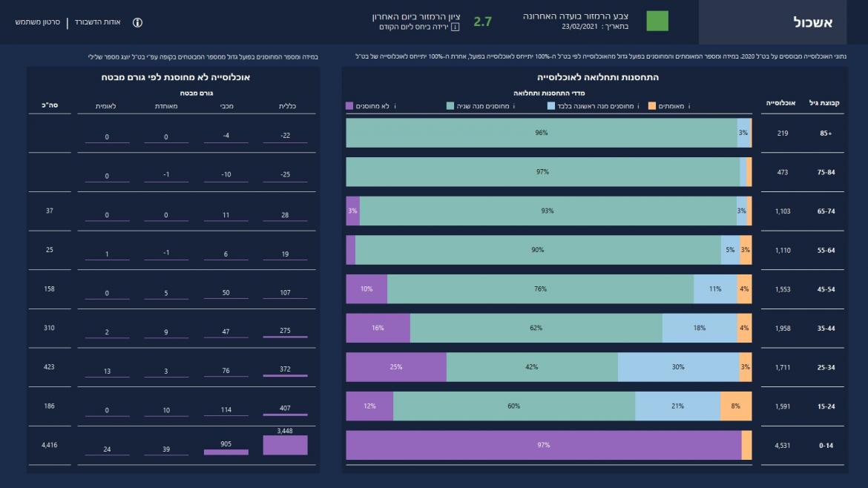Click the info icon beside מאומתים legend
Viewport: 868px width, 488px height.
(x=690, y=106)
